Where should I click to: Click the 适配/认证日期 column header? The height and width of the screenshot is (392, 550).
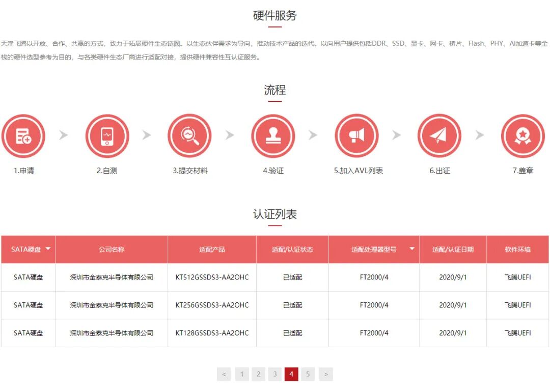pos(452,249)
